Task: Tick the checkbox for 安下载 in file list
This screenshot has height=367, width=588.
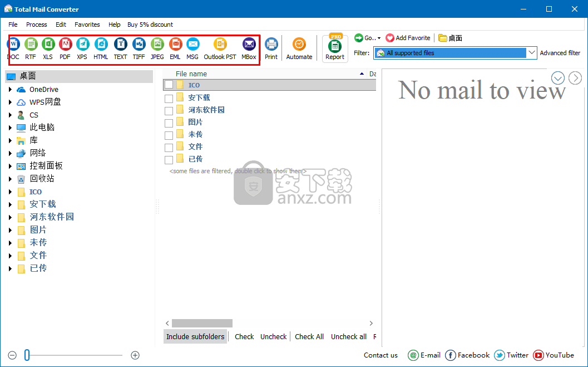Action: click(x=169, y=99)
